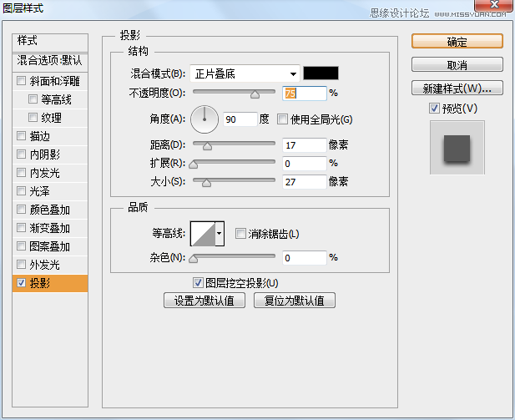Toggle 使用全局光(G) checkbox
This screenshot has height=420, width=515.
click(x=282, y=119)
